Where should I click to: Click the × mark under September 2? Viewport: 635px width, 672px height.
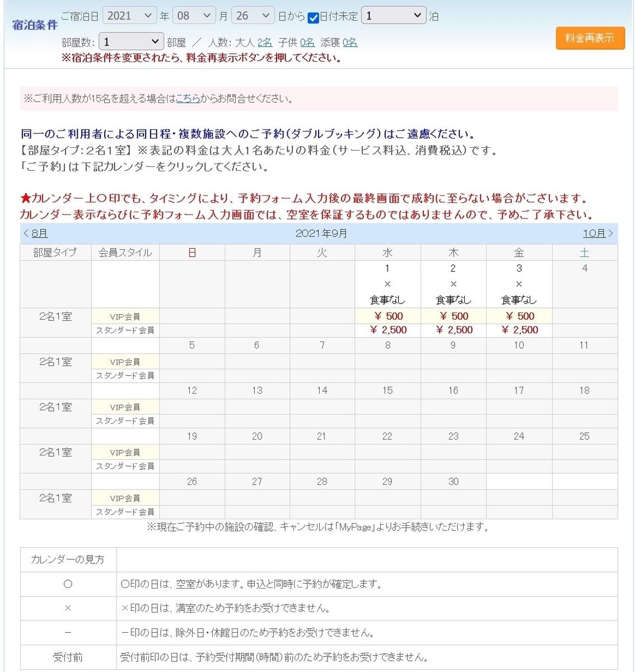[453, 284]
